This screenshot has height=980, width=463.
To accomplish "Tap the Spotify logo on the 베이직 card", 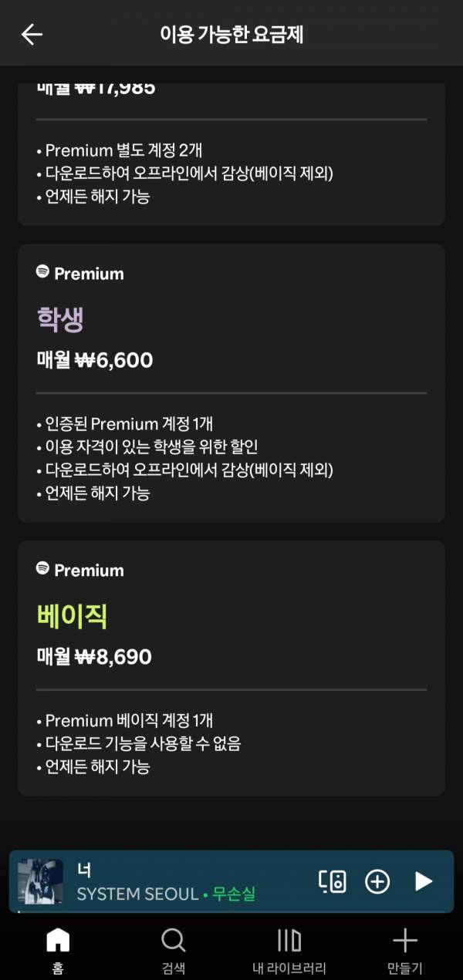I will (x=43, y=569).
